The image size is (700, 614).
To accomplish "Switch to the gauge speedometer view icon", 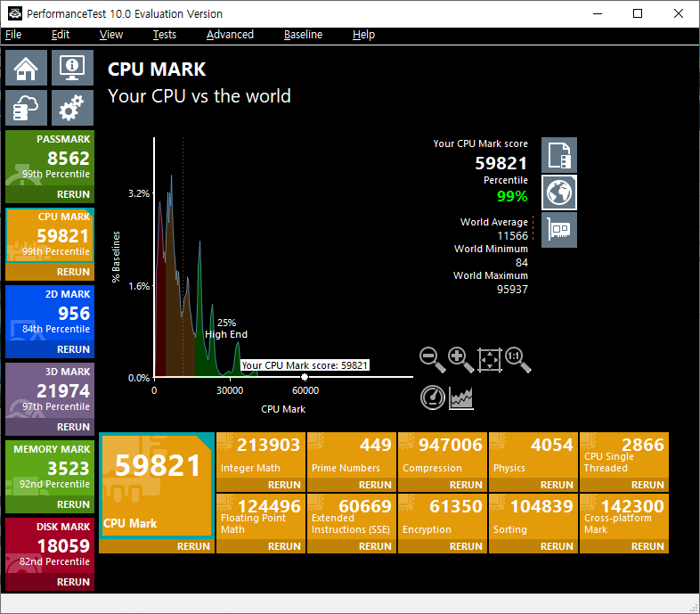I will tap(432, 397).
